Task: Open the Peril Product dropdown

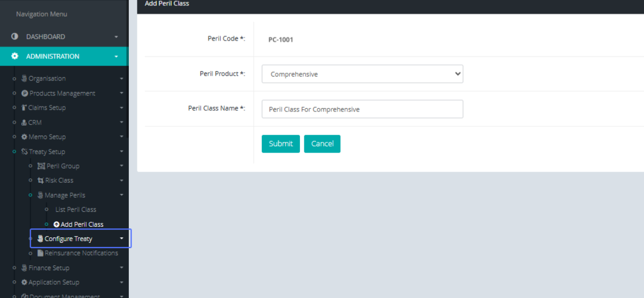Action: click(362, 74)
